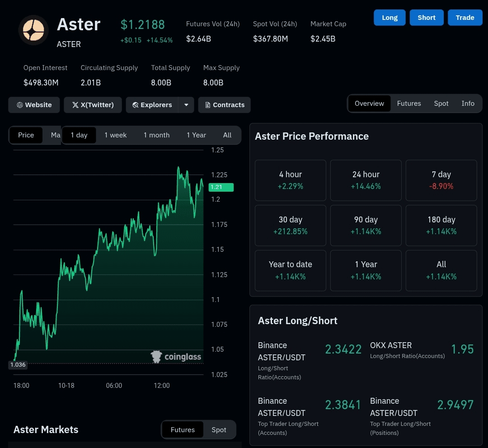Switch to the Futures tab near Overview
Screen dimensions: 488x448
pyautogui.click(x=409, y=104)
